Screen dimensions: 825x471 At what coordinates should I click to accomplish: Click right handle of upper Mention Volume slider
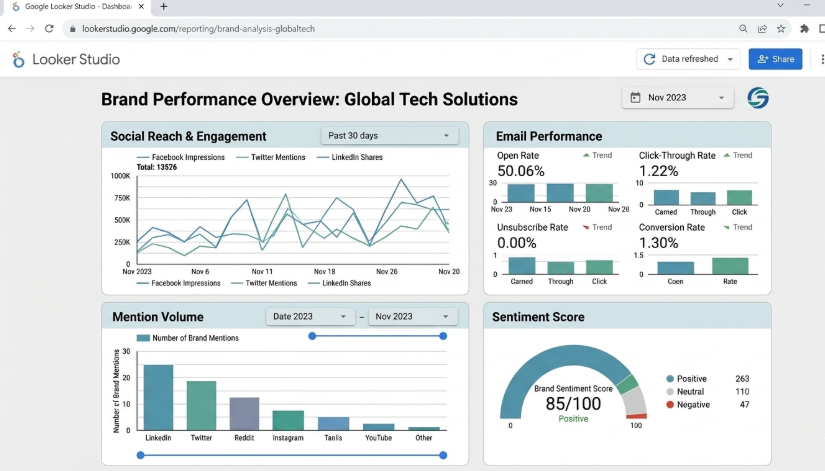click(x=443, y=336)
